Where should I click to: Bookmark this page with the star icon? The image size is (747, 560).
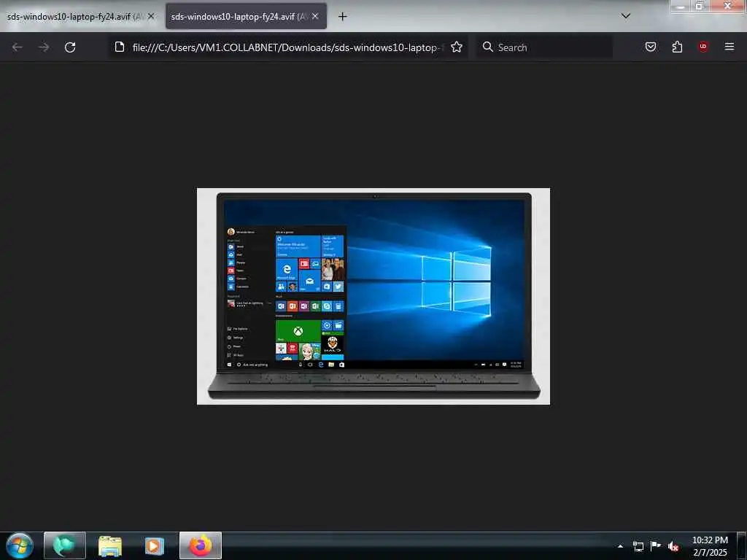457,47
